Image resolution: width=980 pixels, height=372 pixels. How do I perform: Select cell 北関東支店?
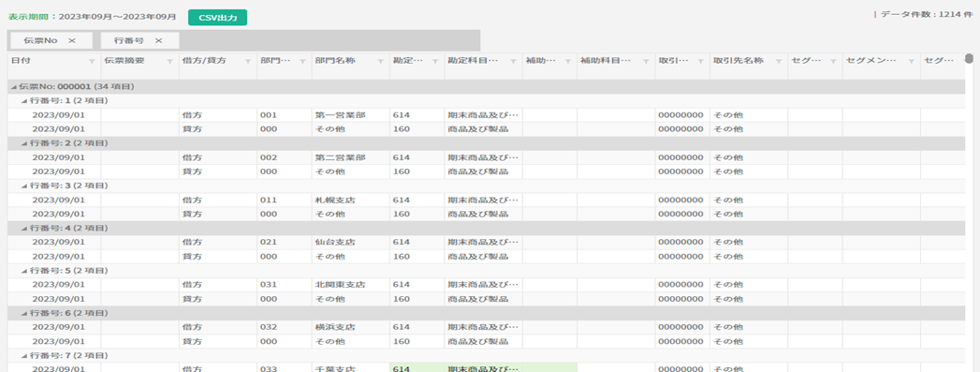point(351,285)
